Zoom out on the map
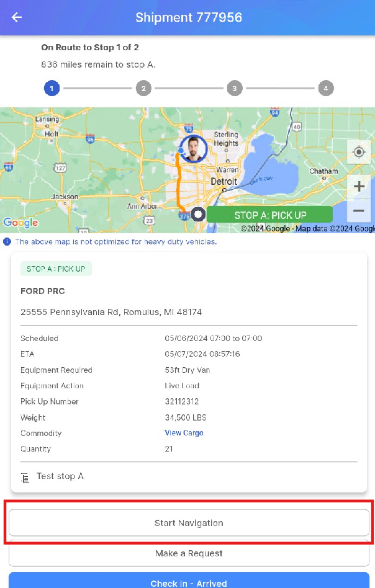The width and height of the screenshot is (375, 588). (x=359, y=211)
